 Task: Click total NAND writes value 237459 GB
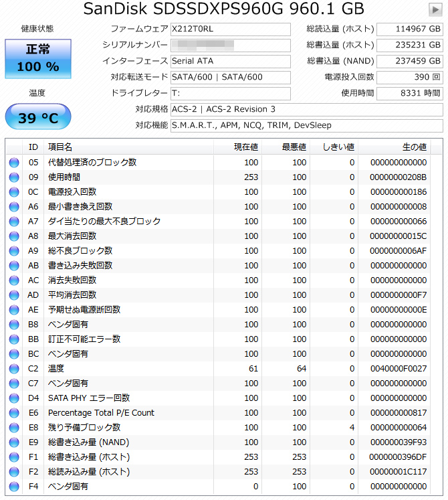pos(409,61)
